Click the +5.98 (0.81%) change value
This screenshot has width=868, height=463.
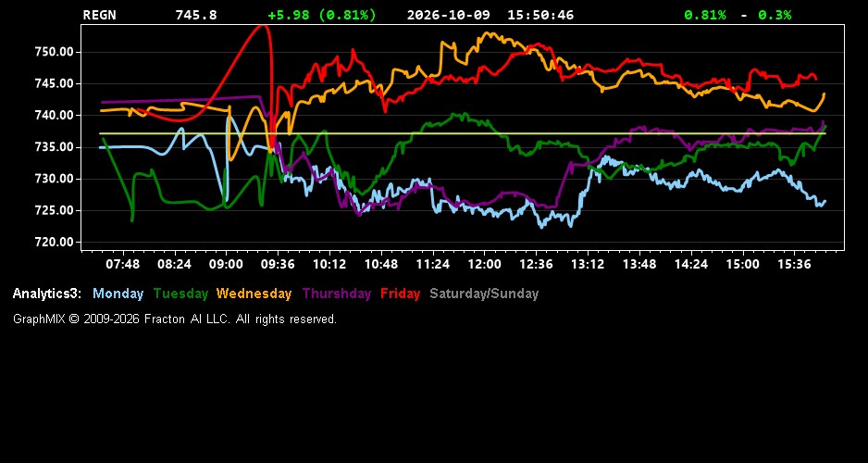pyautogui.click(x=322, y=15)
